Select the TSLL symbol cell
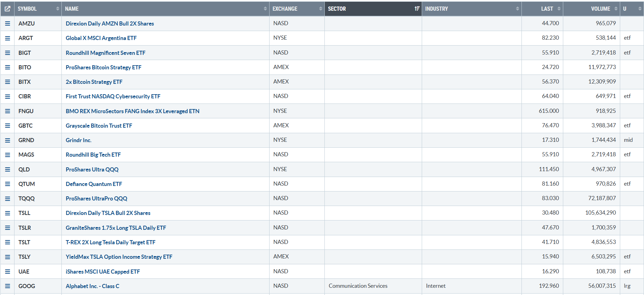 (25, 213)
